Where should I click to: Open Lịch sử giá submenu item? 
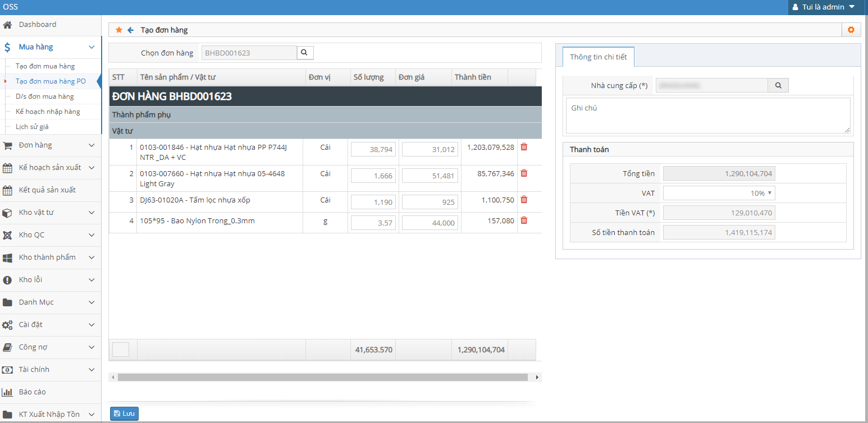pyautogui.click(x=32, y=127)
